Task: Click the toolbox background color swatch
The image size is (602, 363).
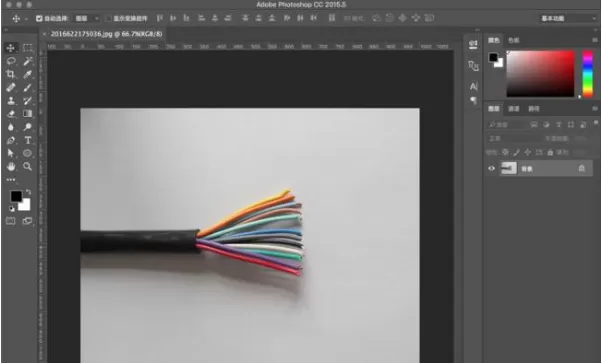Action: click(25, 206)
